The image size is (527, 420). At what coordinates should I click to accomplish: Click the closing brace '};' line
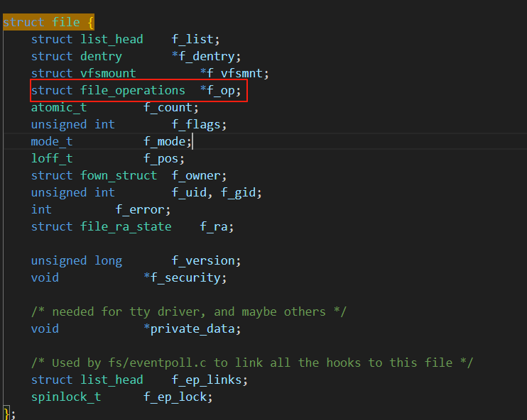pyautogui.click(x=9, y=413)
